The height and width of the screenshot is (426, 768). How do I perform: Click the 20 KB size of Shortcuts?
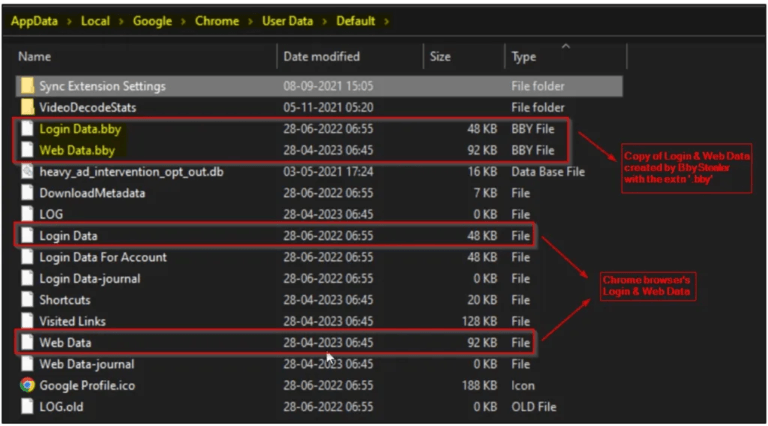pos(482,300)
